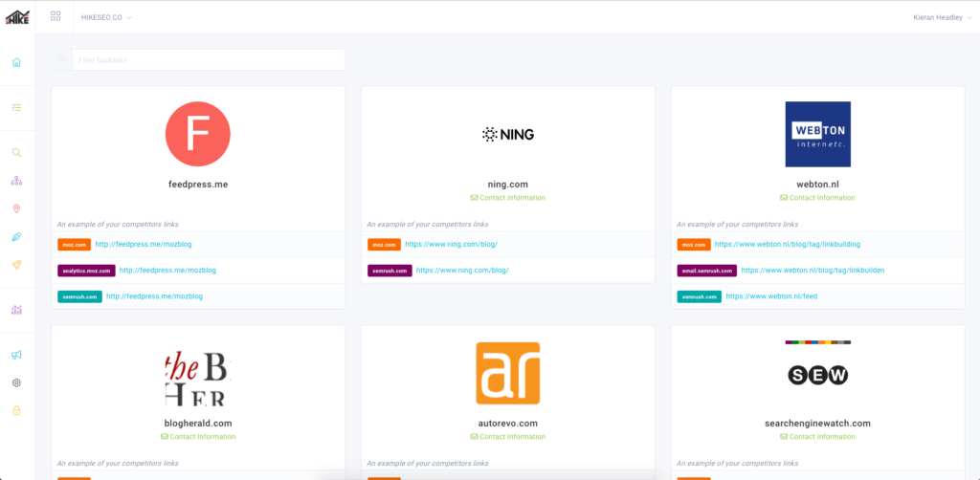Open the webton.nl/feed link
The height and width of the screenshot is (480, 980).
(771, 296)
